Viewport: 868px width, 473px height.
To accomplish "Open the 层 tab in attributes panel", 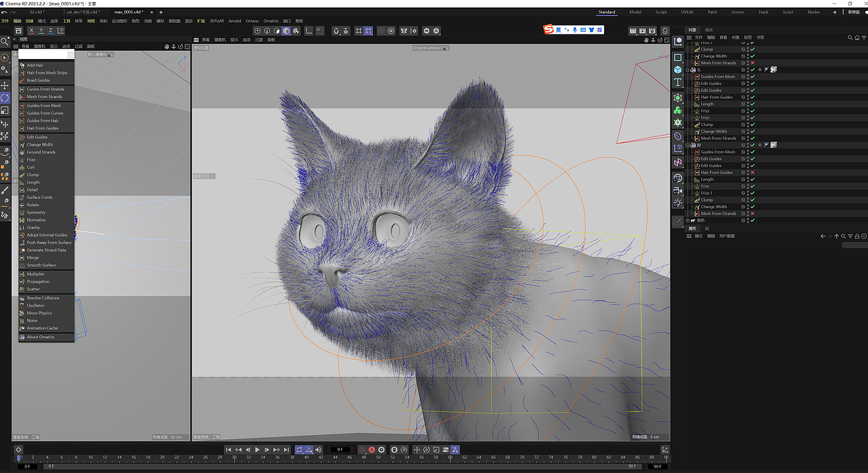I will point(707,228).
